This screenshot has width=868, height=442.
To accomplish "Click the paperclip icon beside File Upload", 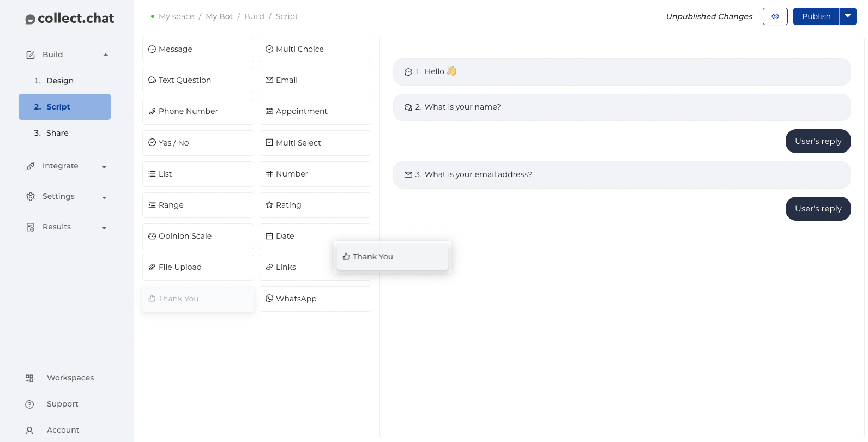I will tap(152, 267).
